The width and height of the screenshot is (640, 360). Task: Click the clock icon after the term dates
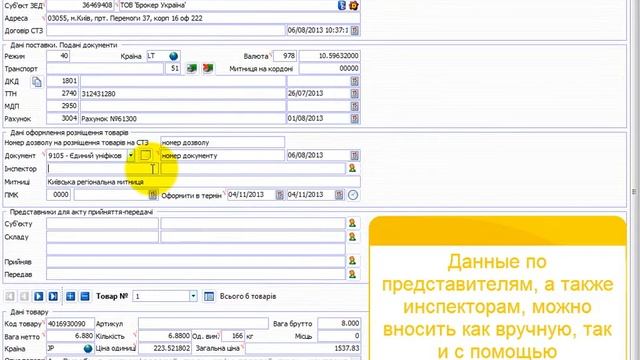pyautogui.click(x=353, y=195)
